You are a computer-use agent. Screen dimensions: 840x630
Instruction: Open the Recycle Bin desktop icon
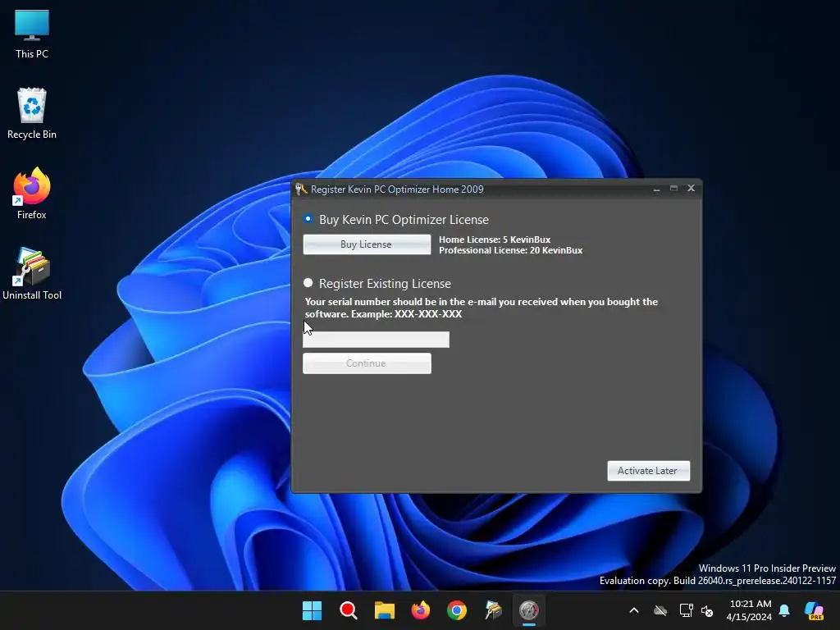pyautogui.click(x=32, y=113)
